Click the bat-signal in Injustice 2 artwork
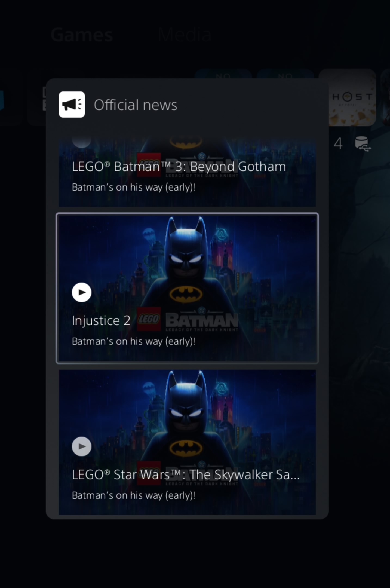390x588 pixels. [x=149, y=234]
